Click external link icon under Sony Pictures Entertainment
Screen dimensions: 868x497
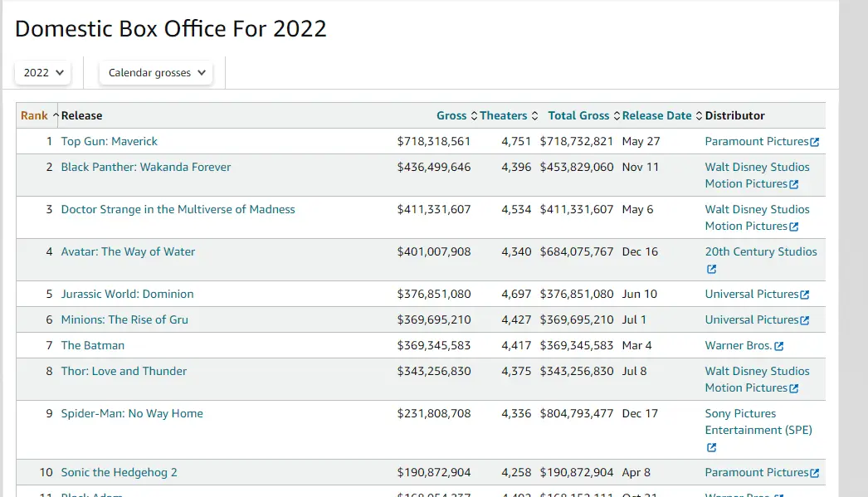pos(711,448)
